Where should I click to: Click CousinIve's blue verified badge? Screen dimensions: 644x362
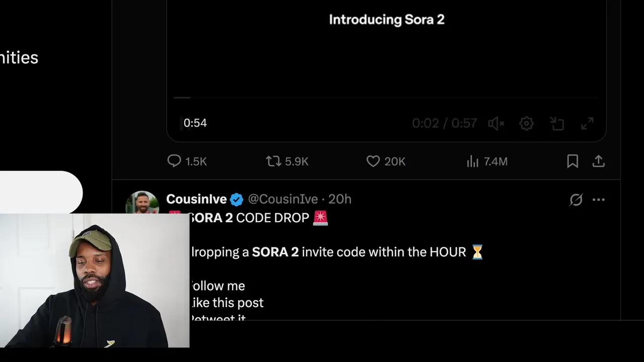point(236,200)
